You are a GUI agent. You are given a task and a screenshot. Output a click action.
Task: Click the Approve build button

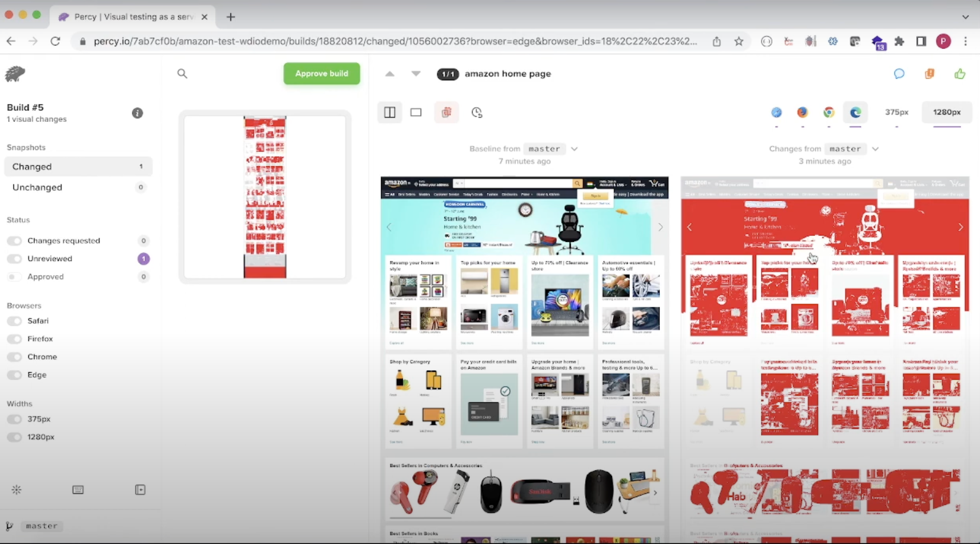(x=322, y=74)
